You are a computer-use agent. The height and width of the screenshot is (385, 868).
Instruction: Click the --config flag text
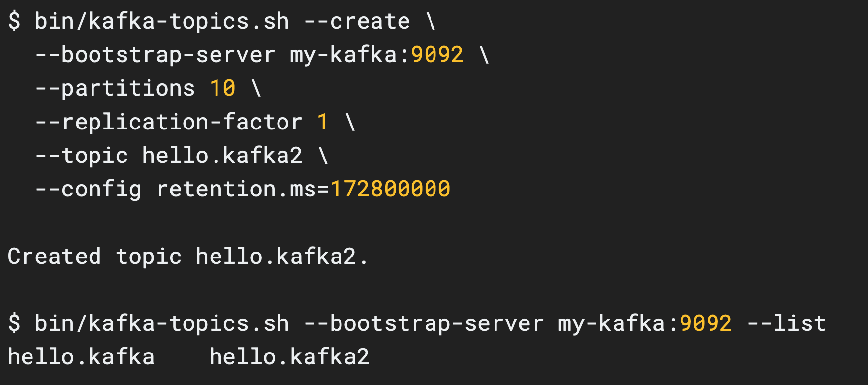tap(88, 190)
